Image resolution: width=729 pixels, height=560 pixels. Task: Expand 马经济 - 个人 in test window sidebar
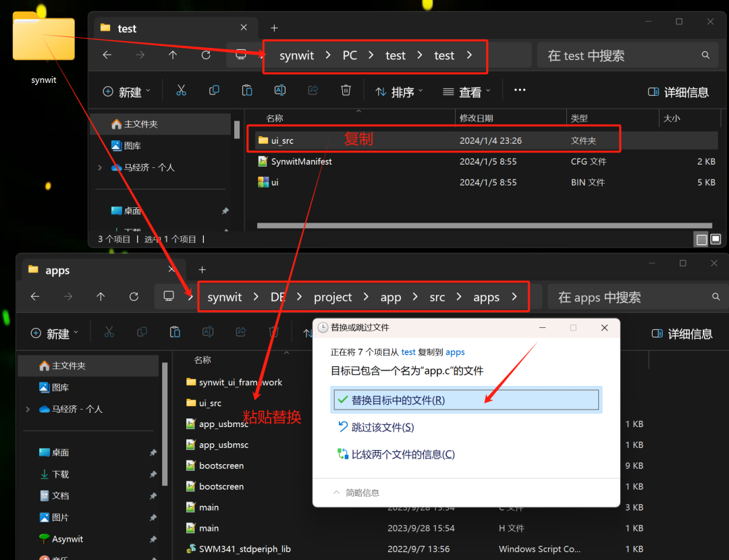tap(100, 167)
